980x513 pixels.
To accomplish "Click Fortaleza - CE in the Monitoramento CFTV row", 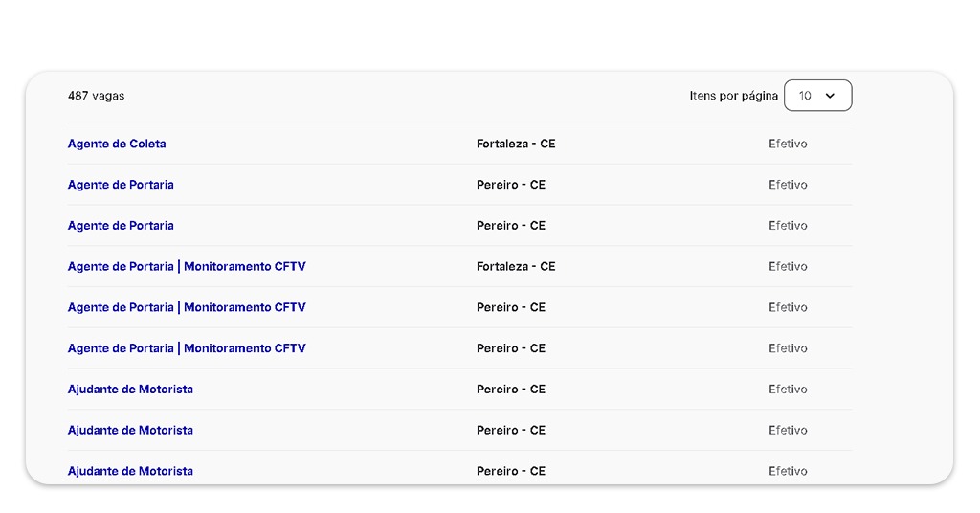I will pos(516,267).
